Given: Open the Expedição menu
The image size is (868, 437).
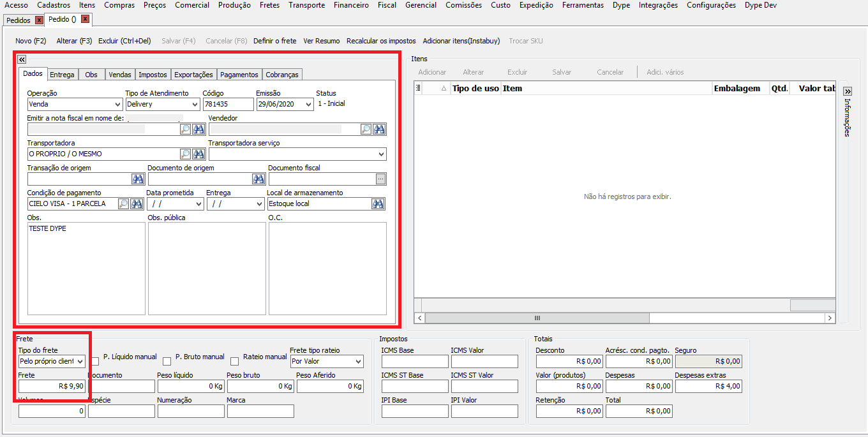Looking at the screenshot, I should (x=536, y=5).
